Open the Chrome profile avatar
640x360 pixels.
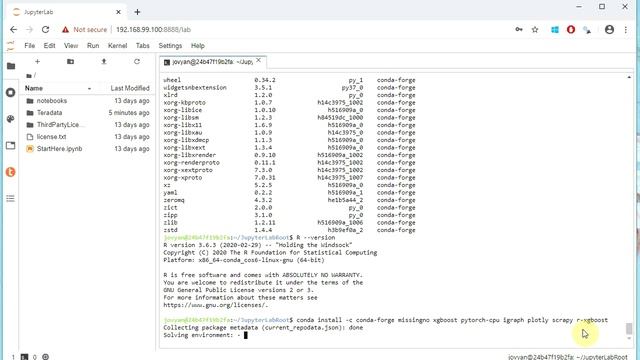(609, 29)
